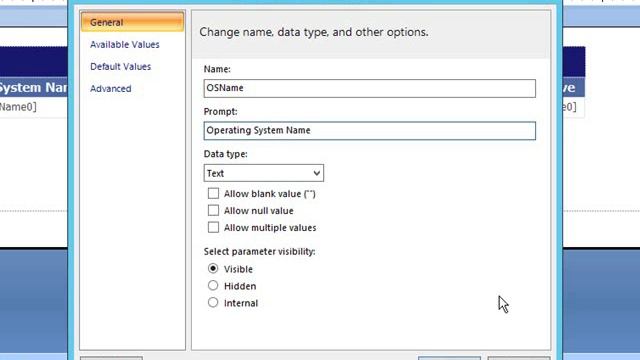The image size is (640, 360).
Task: Click the Prompt field Operating System Name
Action: pos(369,131)
